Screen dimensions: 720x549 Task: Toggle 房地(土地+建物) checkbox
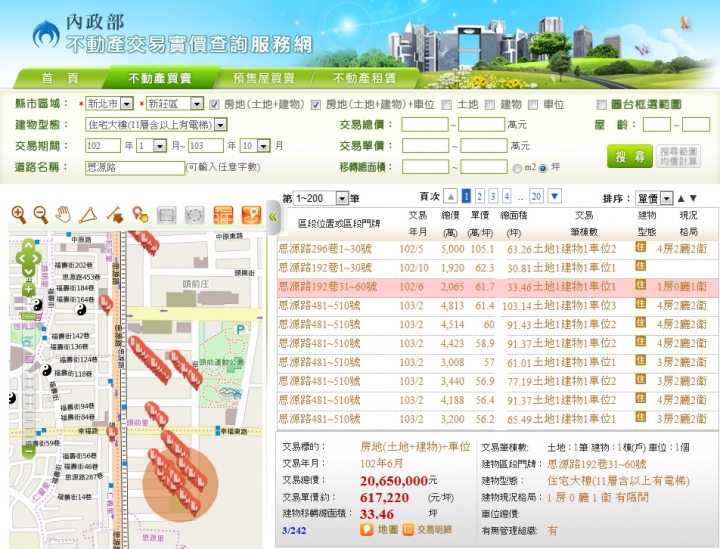[x=214, y=105]
